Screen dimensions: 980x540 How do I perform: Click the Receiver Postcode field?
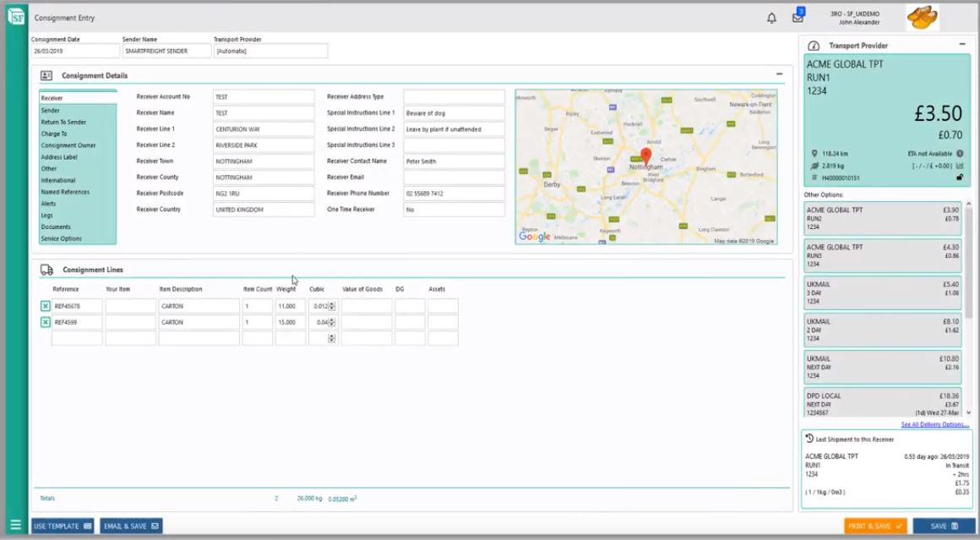point(263,194)
